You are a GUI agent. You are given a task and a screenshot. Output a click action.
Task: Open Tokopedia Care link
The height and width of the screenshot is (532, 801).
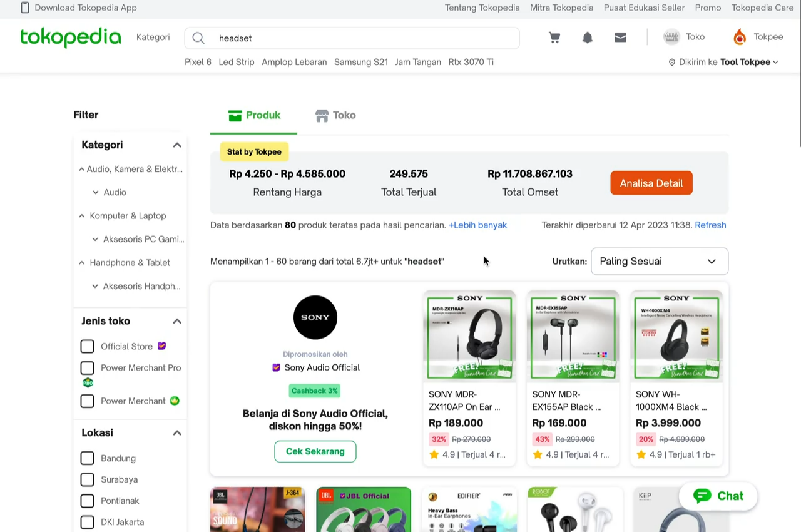click(763, 8)
